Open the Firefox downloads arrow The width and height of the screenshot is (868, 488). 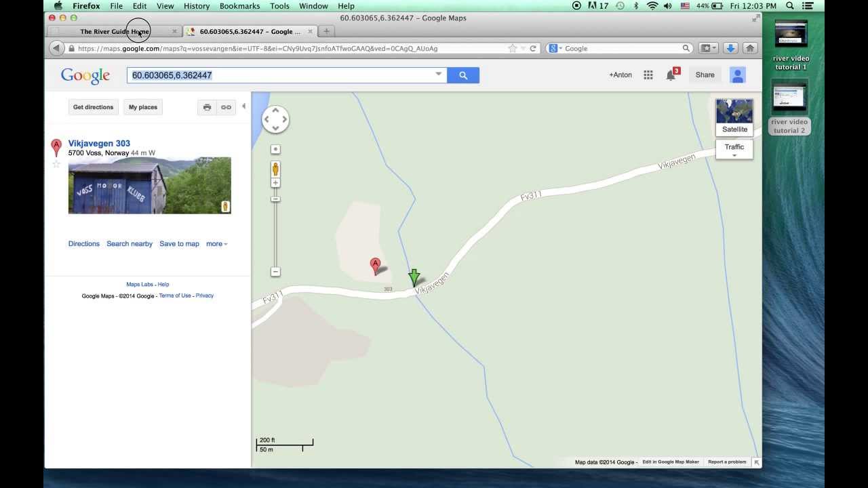(x=730, y=48)
